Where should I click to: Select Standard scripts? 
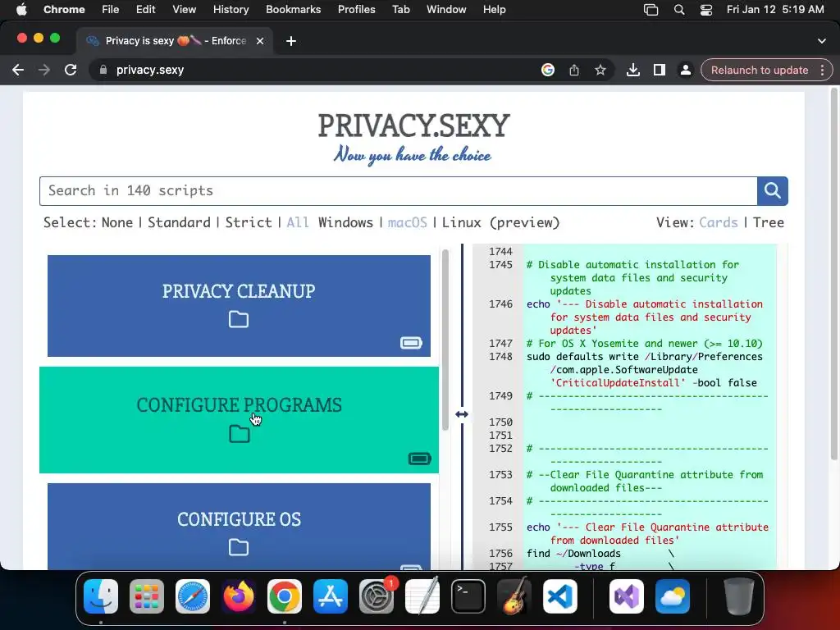click(x=179, y=222)
